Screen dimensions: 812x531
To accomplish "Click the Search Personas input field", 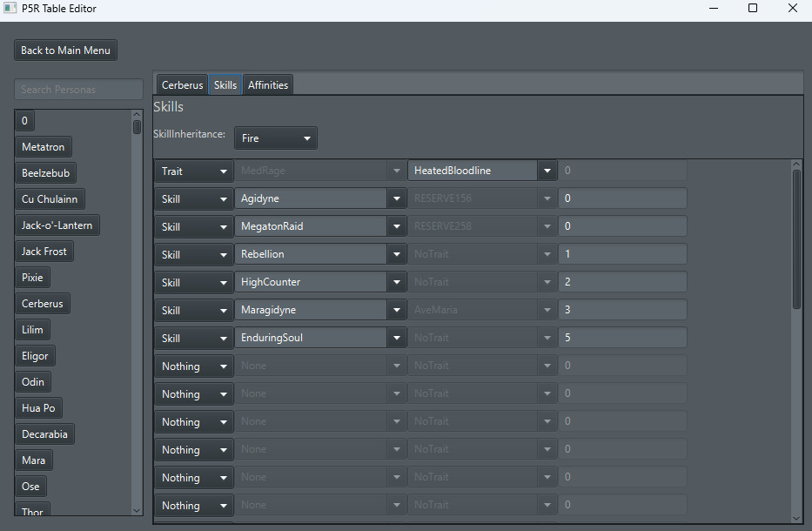I will [x=78, y=90].
